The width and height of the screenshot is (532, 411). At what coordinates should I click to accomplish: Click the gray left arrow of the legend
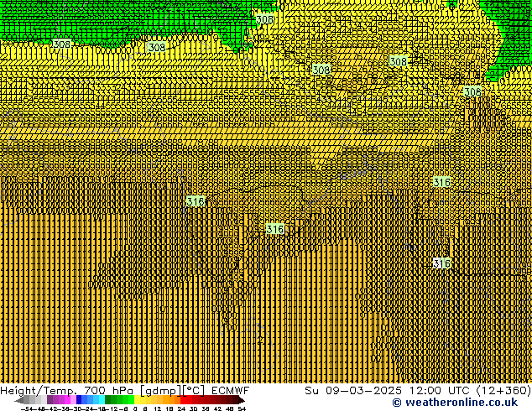pyautogui.click(x=19, y=400)
